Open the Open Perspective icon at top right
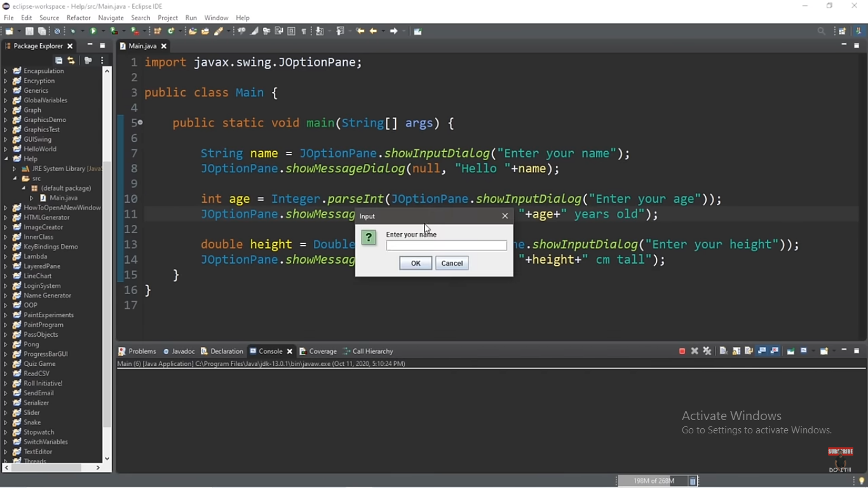Image resolution: width=868 pixels, height=488 pixels. pyautogui.click(x=843, y=31)
